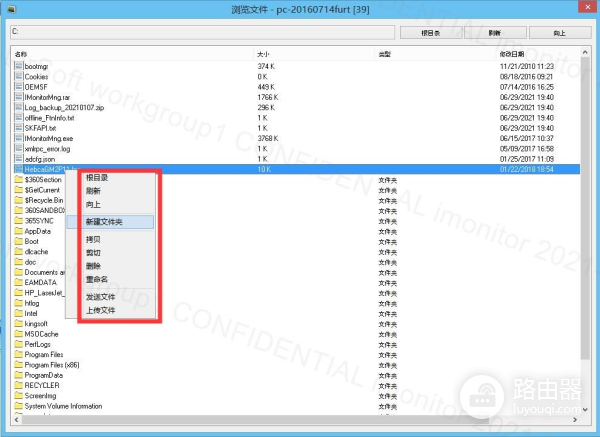This screenshot has height=437, width=600.
Task: Click the $GetCurrent folder icon
Action: point(18,190)
